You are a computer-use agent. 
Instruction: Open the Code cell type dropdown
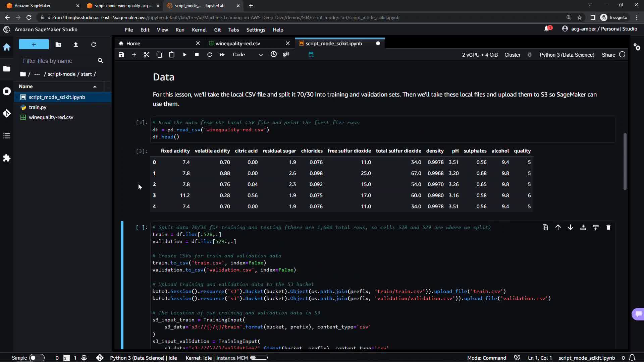[x=248, y=55]
